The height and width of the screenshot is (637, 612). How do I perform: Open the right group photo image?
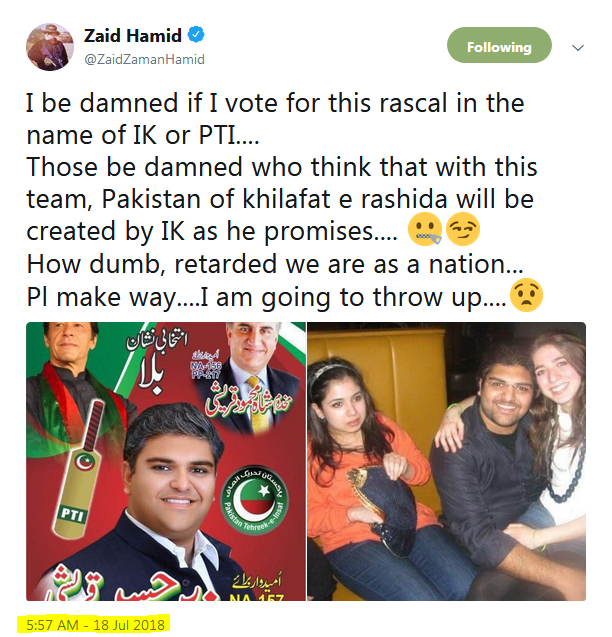447,461
